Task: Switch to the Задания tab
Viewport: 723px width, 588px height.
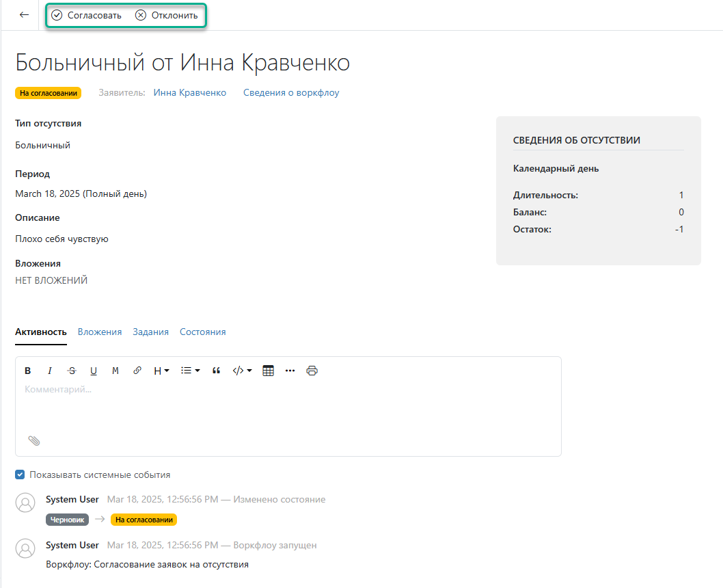Action: [151, 332]
